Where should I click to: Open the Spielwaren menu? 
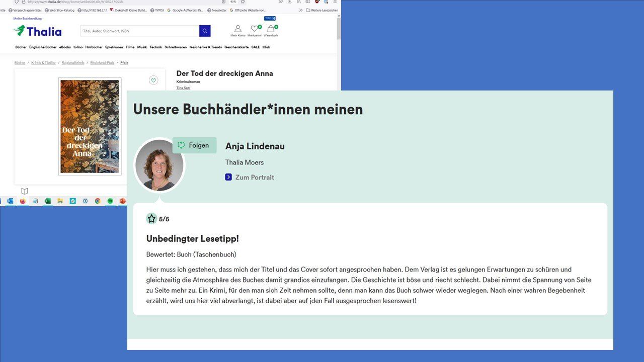click(x=114, y=47)
